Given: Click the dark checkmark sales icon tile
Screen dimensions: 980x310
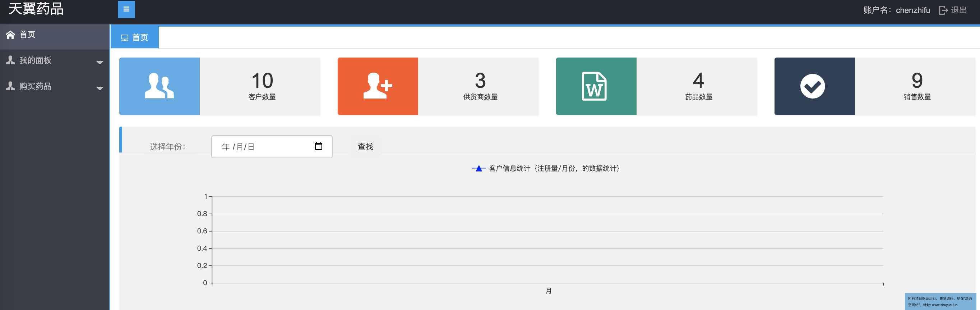Looking at the screenshot, I should tap(814, 86).
